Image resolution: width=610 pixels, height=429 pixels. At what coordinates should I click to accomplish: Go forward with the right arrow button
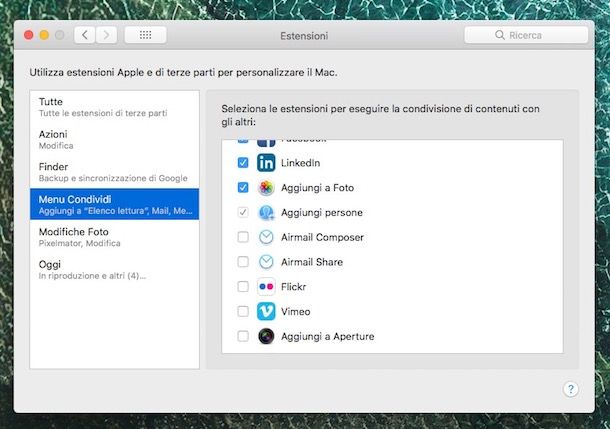click(x=106, y=35)
